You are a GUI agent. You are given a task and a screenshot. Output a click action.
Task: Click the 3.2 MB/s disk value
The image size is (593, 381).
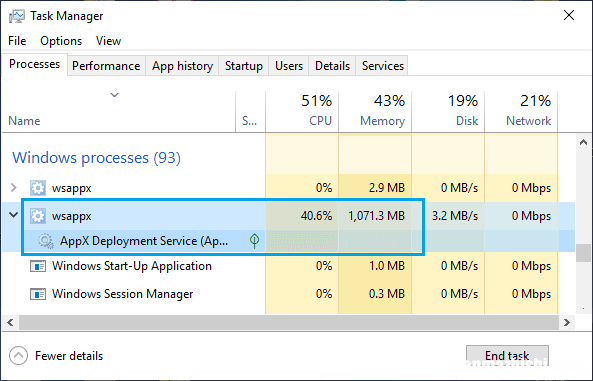455,216
